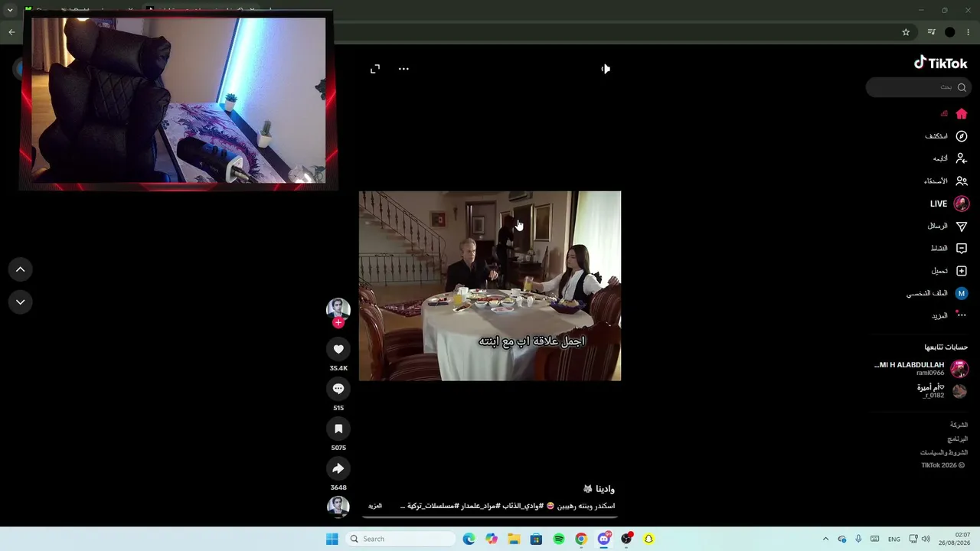Enter fullscreen with the expand icon
The width and height of the screenshot is (980, 551).
375,69
